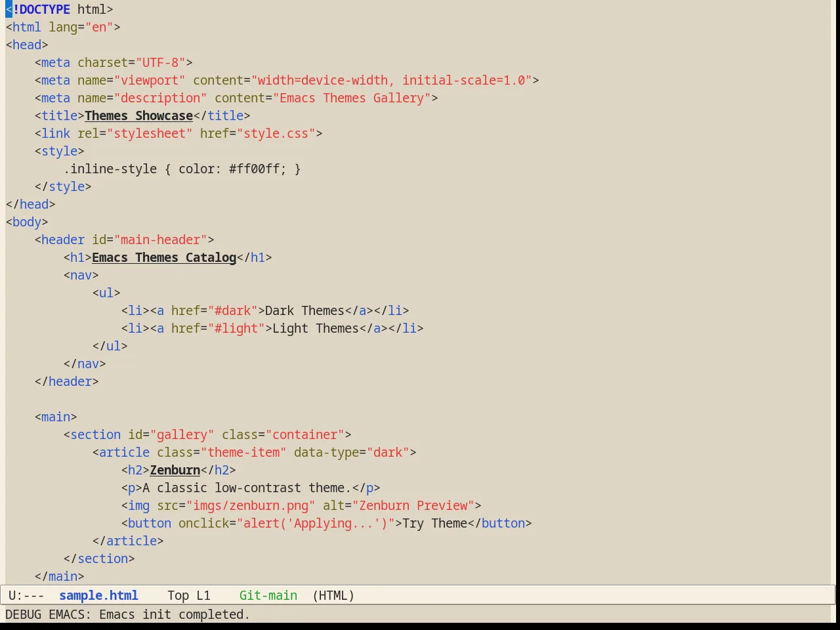
Task: Click the data-type "dark" string
Action: (x=388, y=452)
